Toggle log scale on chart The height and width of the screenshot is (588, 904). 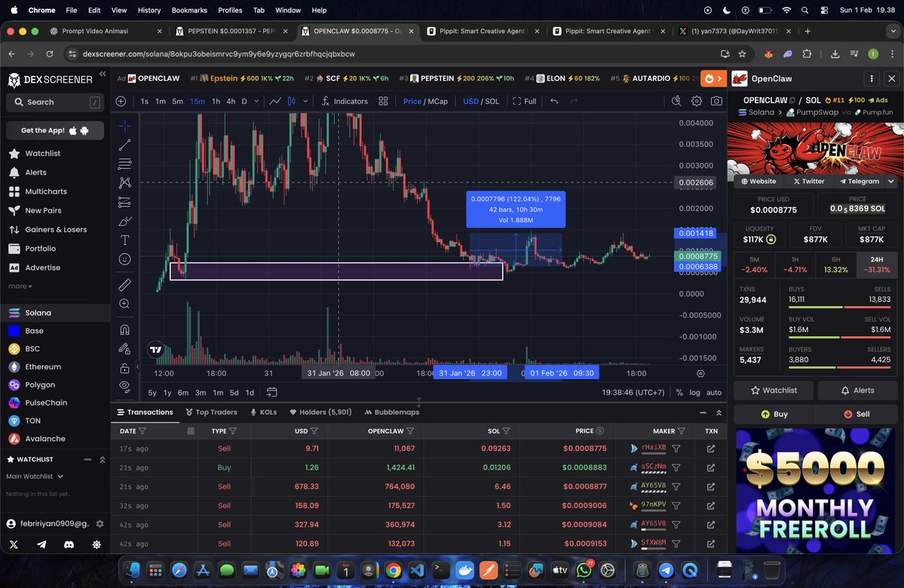tap(694, 392)
